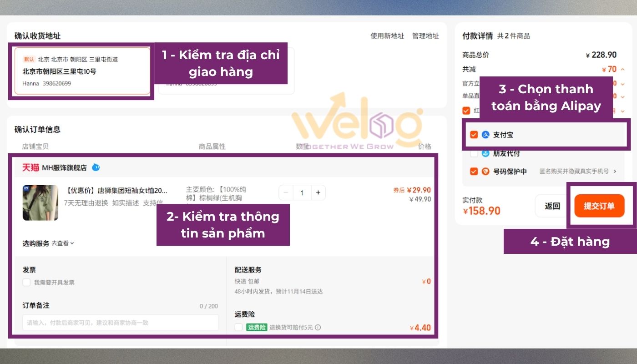
Task: Click the 返回 back button
Action: tap(552, 206)
